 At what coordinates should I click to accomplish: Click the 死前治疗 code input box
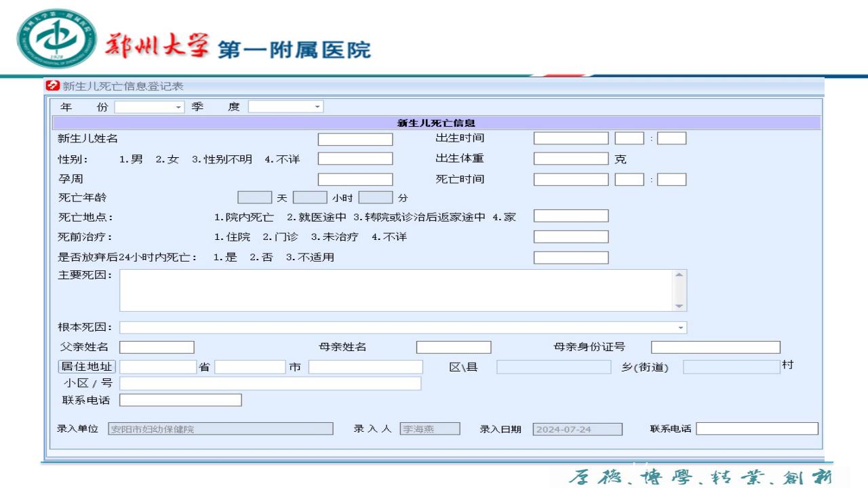tap(571, 237)
